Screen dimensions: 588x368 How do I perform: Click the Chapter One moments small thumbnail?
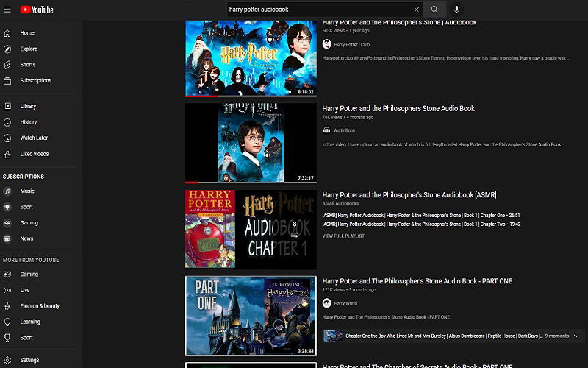click(x=333, y=336)
